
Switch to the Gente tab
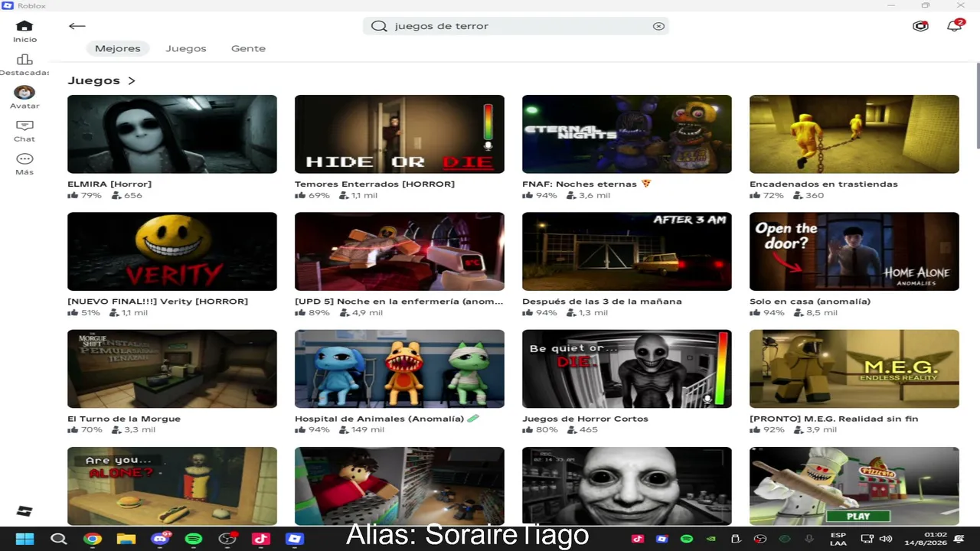click(x=248, y=48)
